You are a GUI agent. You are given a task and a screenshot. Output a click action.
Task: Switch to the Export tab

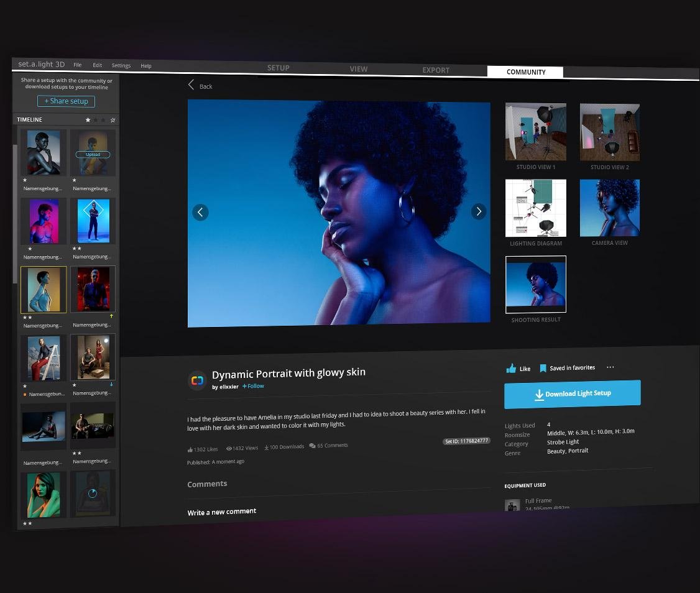436,70
